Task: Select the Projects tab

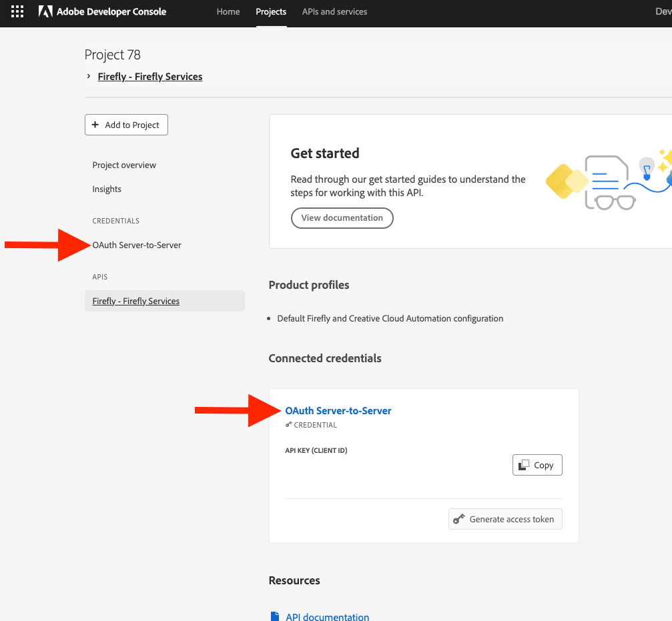Action: [271, 11]
